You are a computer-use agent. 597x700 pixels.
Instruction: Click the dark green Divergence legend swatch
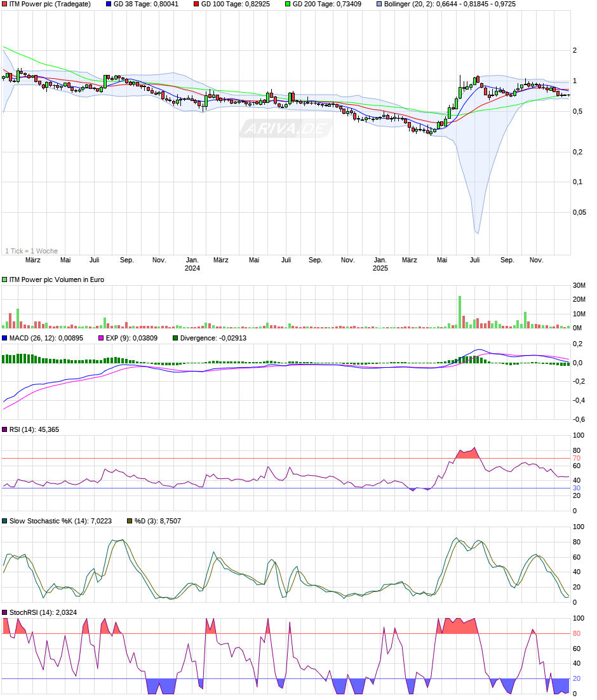pos(175,338)
